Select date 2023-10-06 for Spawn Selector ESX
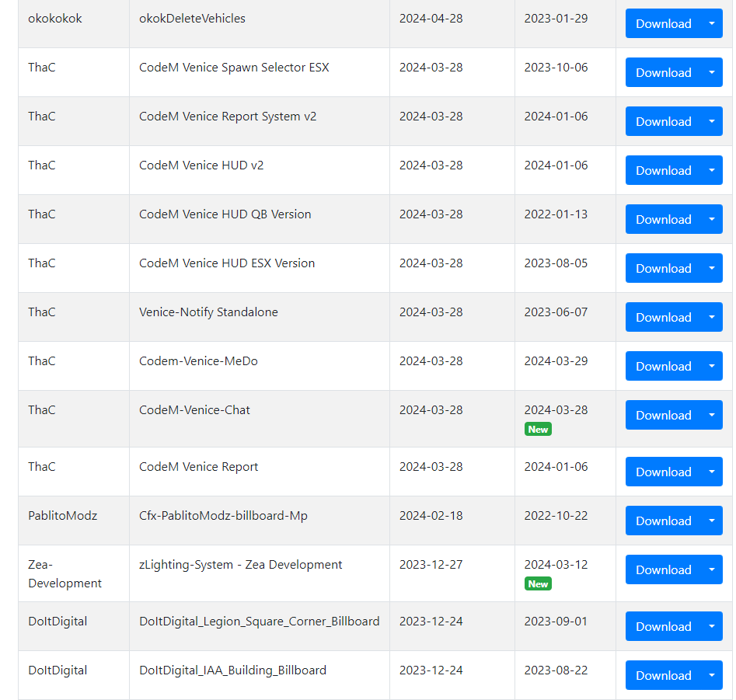The height and width of the screenshot is (700, 736). 556,67
